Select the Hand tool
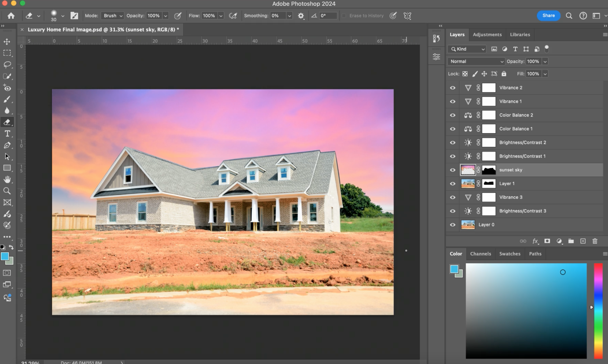Image resolution: width=608 pixels, height=364 pixels. [7, 179]
